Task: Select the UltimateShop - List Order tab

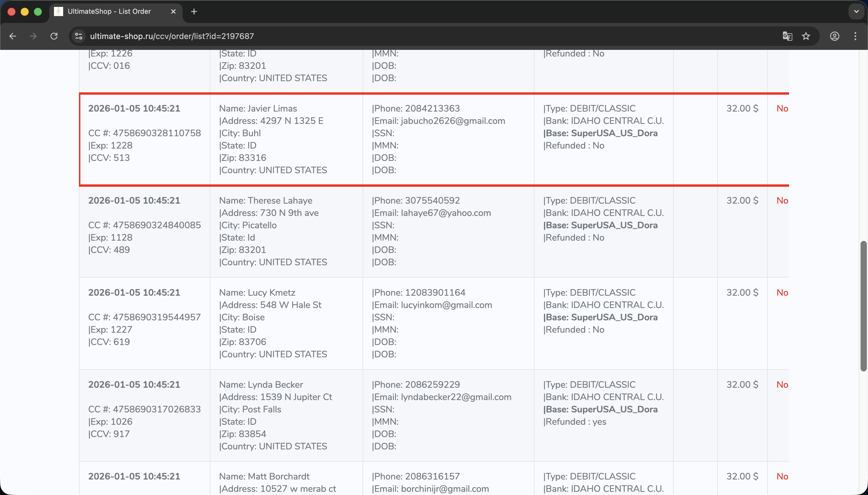Action: [109, 11]
